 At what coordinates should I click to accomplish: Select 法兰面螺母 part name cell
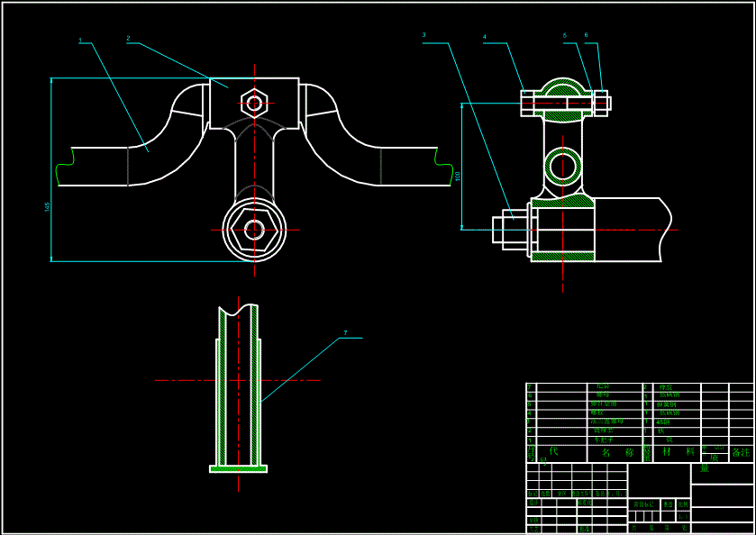coord(607,422)
